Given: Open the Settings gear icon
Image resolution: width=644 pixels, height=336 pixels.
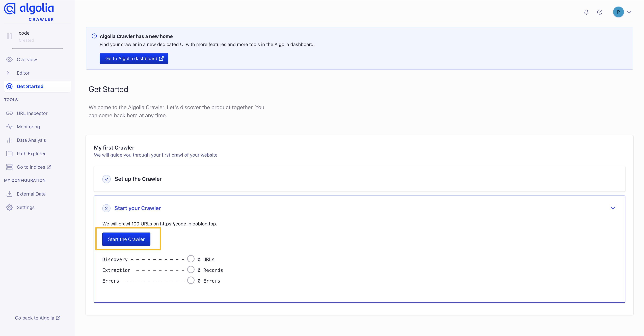Looking at the screenshot, I should (9, 207).
